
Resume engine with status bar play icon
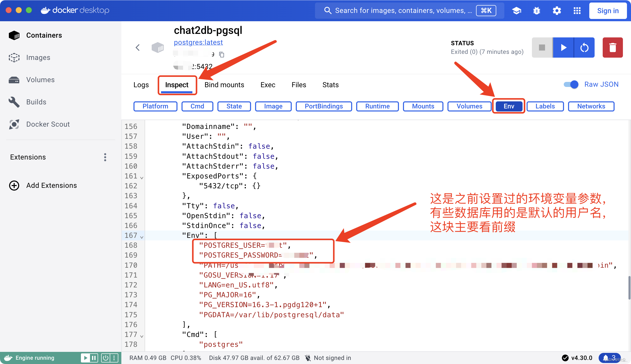(85, 358)
